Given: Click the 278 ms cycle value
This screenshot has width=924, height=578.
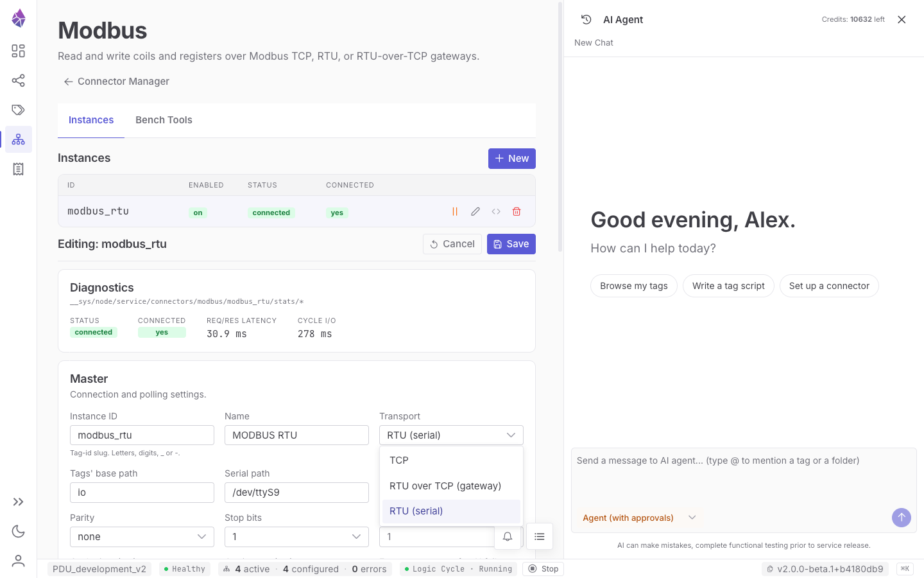Looking at the screenshot, I should (315, 334).
